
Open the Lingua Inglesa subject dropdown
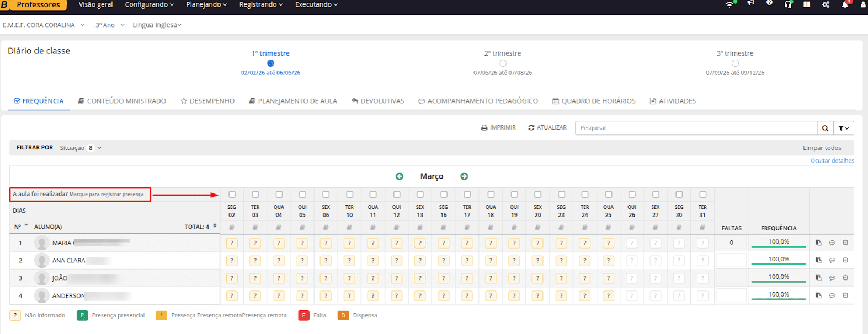pyautogui.click(x=157, y=25)
